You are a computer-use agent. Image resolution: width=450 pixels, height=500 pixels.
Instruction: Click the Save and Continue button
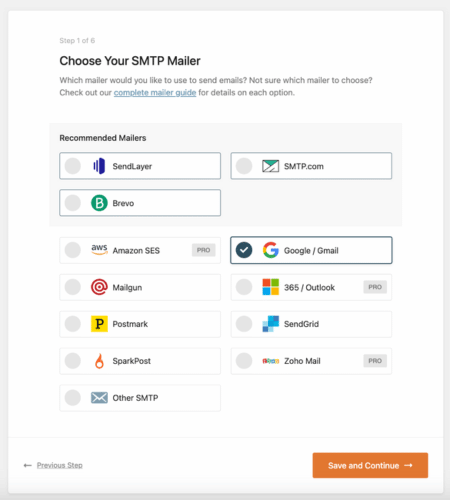(370, 465)
